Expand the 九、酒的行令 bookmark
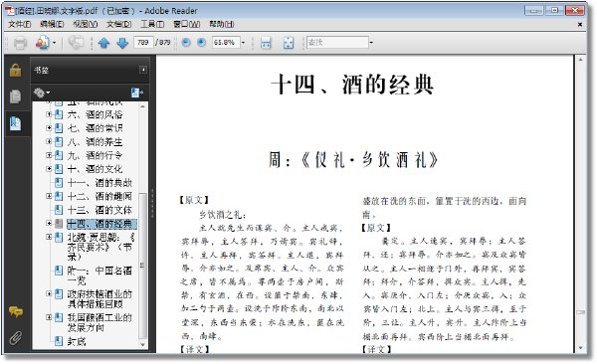The image size is (597, 364). [x=49, y=155]
